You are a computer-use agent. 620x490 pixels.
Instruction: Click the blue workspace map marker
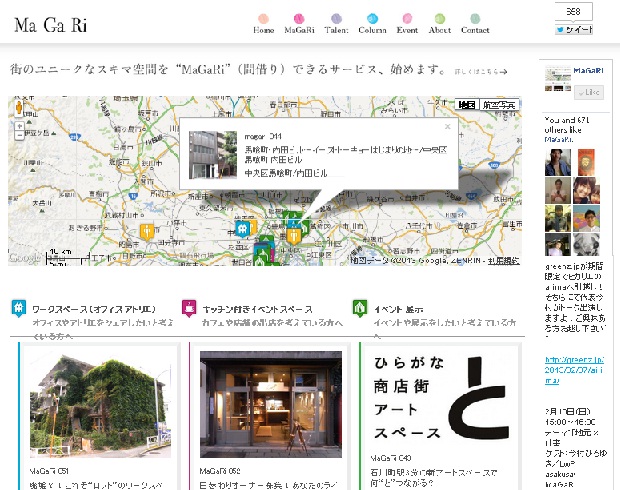tap(242, 229)
